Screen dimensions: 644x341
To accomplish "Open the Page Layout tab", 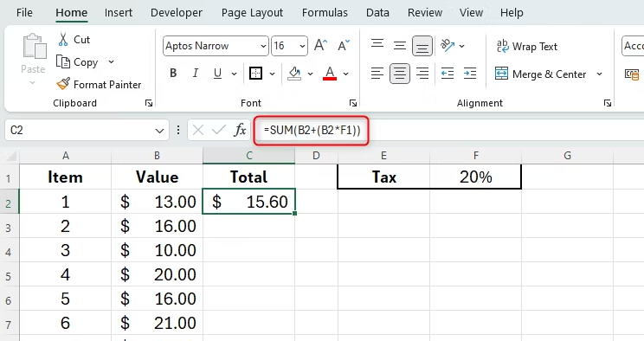I will click(x=252, y=13).
